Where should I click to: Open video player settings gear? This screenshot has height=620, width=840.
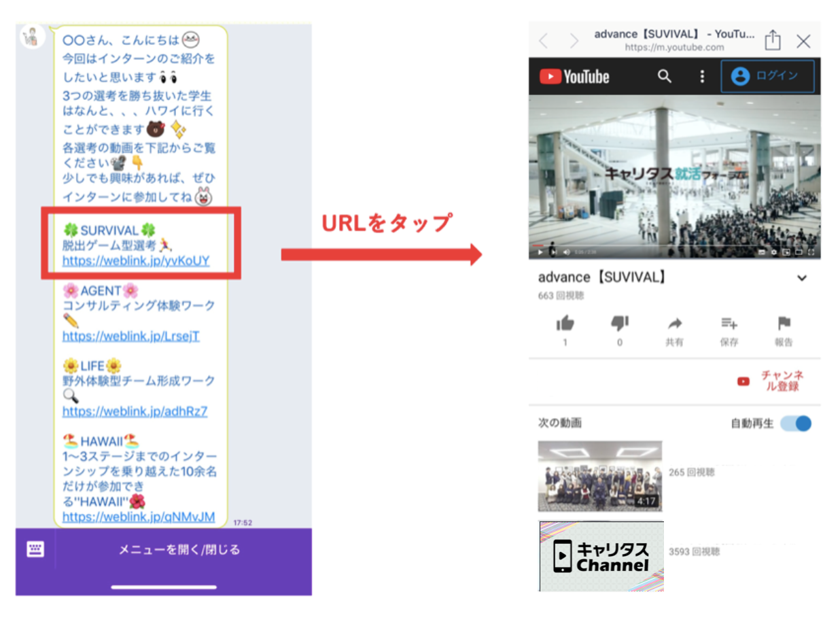[x=774, y=252]
